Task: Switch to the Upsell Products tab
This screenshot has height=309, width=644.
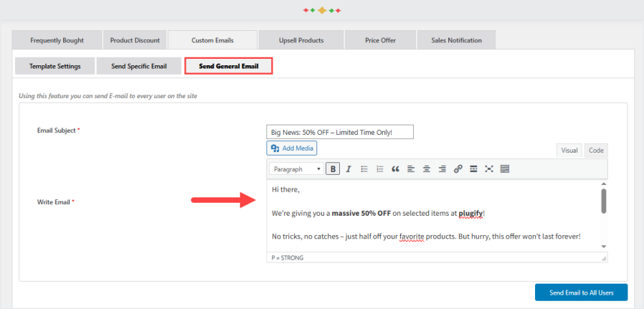Action: [x=300, y=40]
